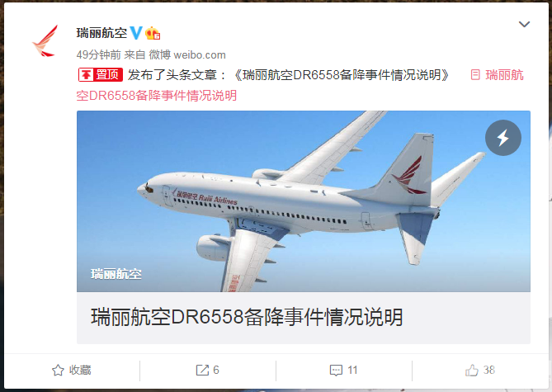Image resolution: width=552 pixels, height=392 pixels.
Task: Open article card title DR6558备降事件情况说明
Action: pyautogui.click(x=247, y=317)
